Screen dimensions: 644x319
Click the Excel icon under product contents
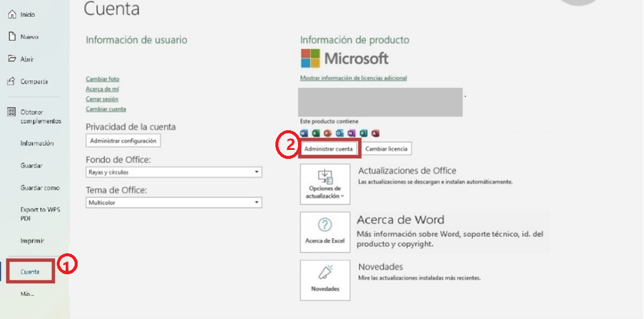click(315, 133)
